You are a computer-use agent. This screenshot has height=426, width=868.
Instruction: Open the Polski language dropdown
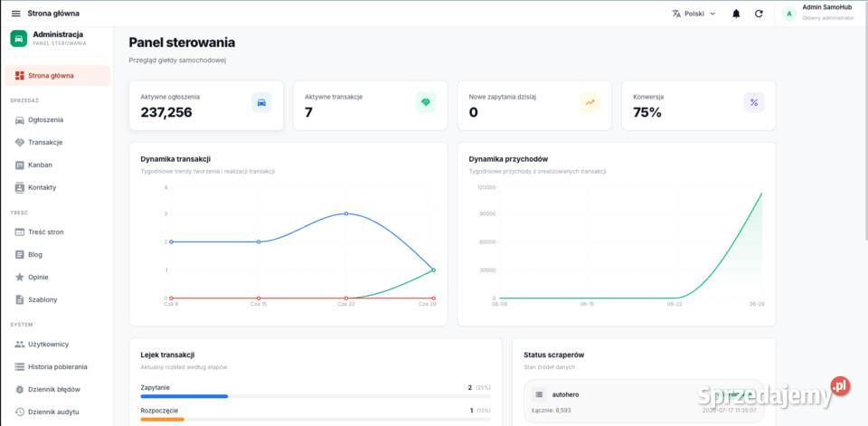pyautogui.click(x=693, y=14)
